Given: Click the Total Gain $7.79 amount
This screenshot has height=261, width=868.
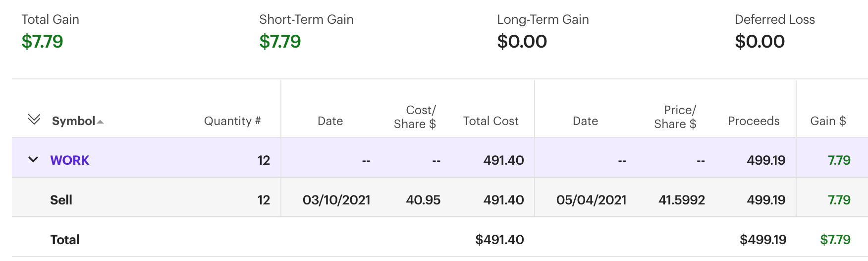Looking at the screenshot, I should (x=43, y=42).
